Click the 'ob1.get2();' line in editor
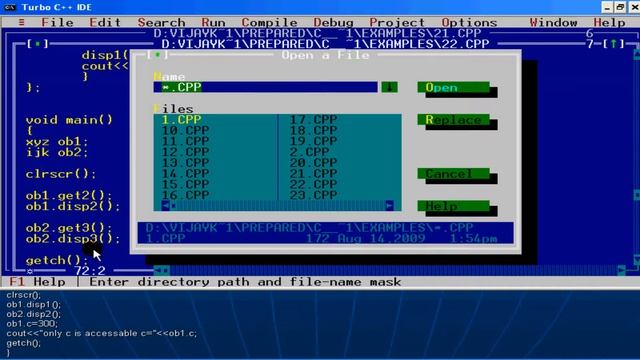The width and height of the screenshot is (640, 360). click(x=69, y=196)
